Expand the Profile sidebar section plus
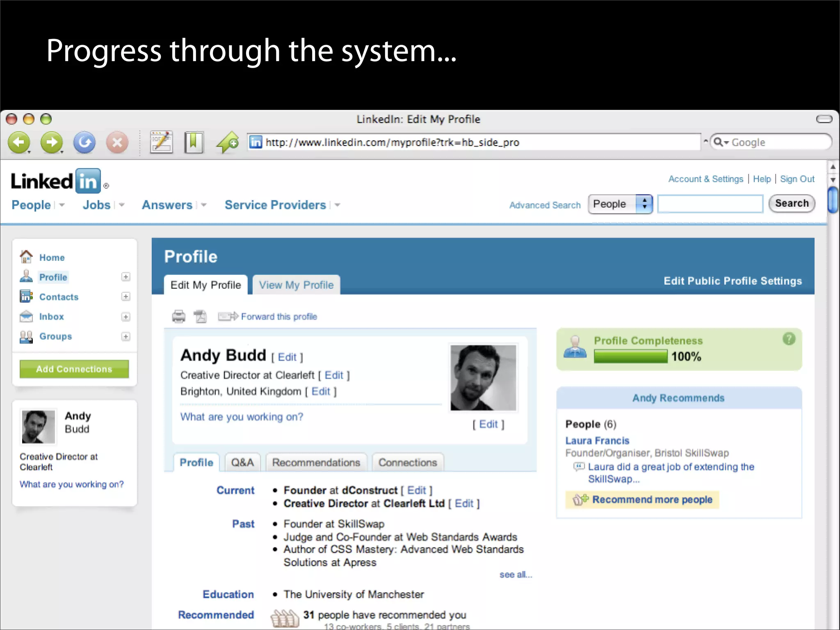This screenshot has height=630, width=840. pyautogui.click(x=126, y=277)
